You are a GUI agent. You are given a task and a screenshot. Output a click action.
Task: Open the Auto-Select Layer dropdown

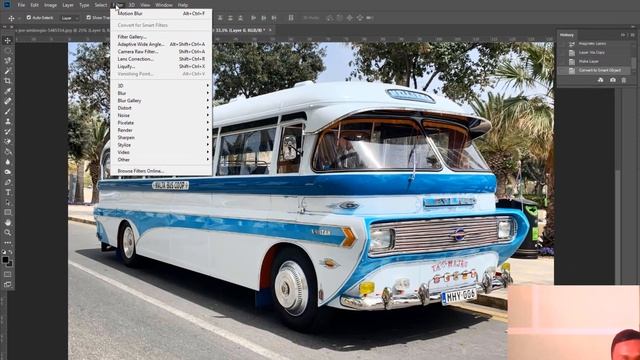70,18
